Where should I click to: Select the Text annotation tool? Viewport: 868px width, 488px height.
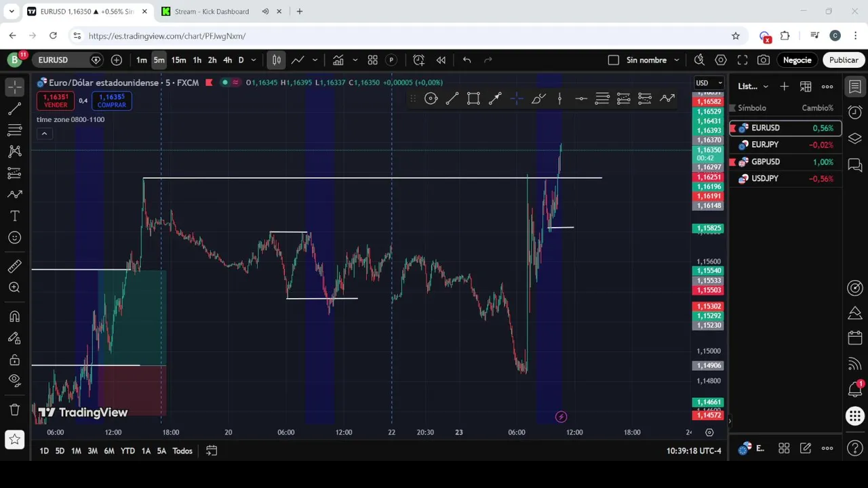pyautogui.click(x=14, y=216)
